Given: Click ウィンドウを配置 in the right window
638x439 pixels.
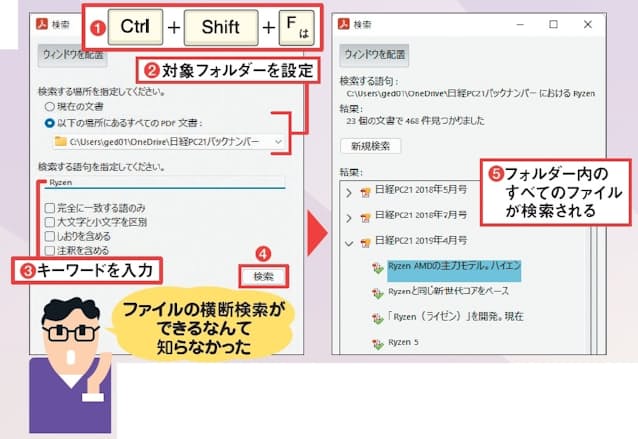Looking at the screenshot, I should tap(374, 55).
